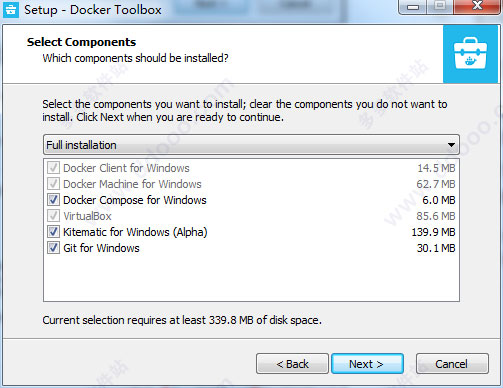503x388 pixels.
Task: Click the blue Docker toolbox logo
Action: [x=470, y=54]
